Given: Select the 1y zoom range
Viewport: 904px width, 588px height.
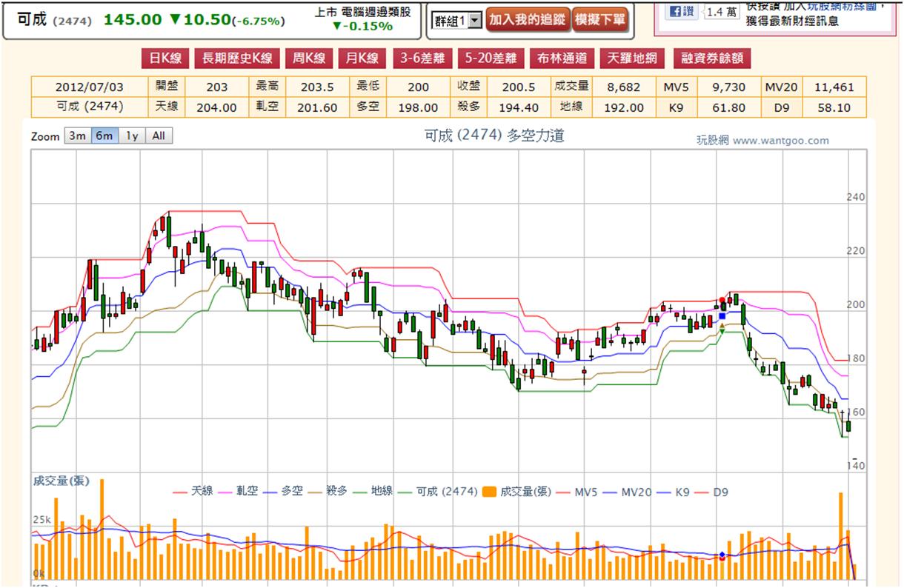Looking at the screenshot, I should point(131,136).
